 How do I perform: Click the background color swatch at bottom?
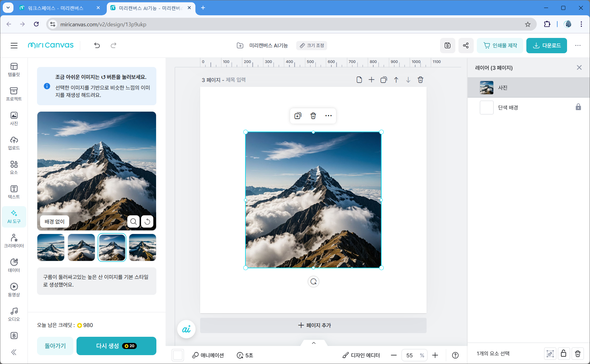coord(178,355)
